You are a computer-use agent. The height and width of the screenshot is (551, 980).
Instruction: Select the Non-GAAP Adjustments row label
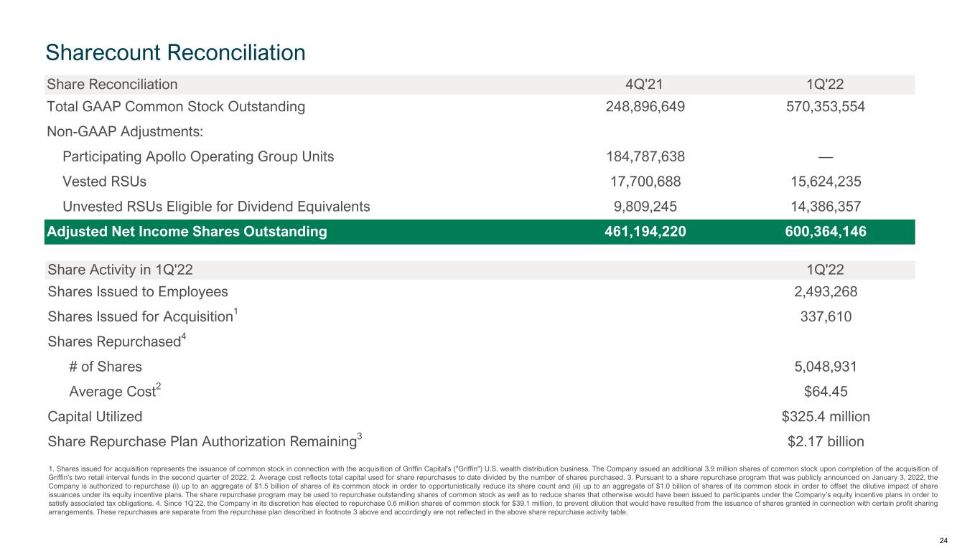125,132
